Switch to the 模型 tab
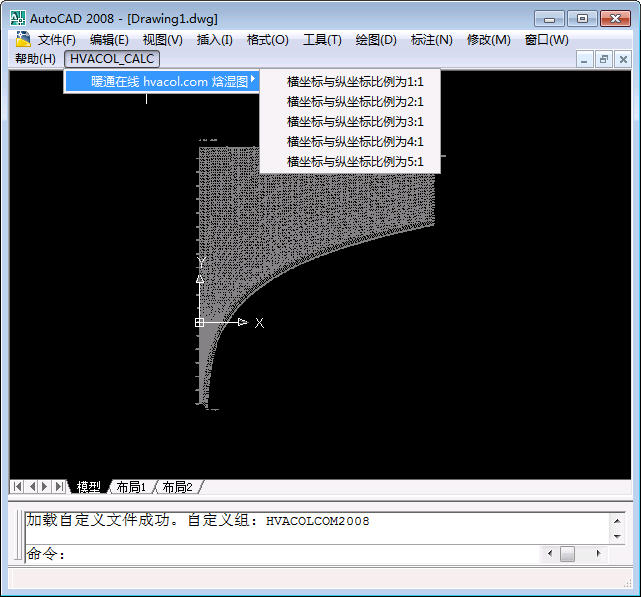641x597 pixels. pyautogui.click(x=88, y=487)
